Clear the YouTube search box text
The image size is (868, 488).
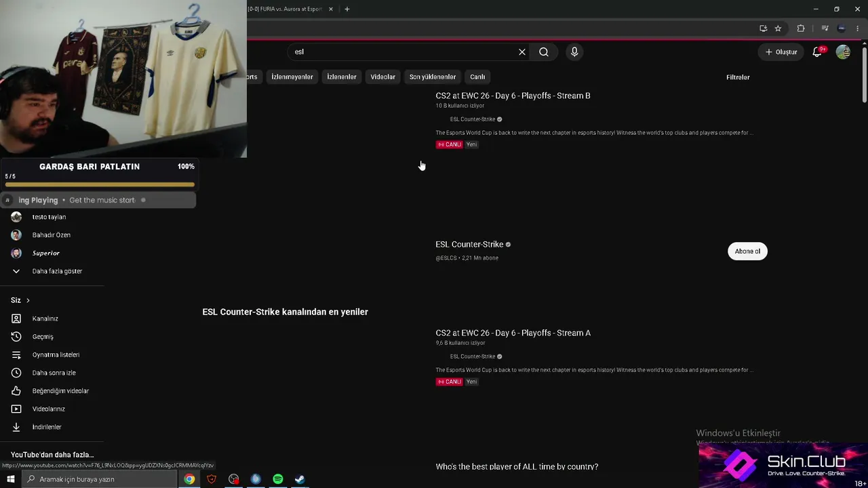tap(522, 52)
